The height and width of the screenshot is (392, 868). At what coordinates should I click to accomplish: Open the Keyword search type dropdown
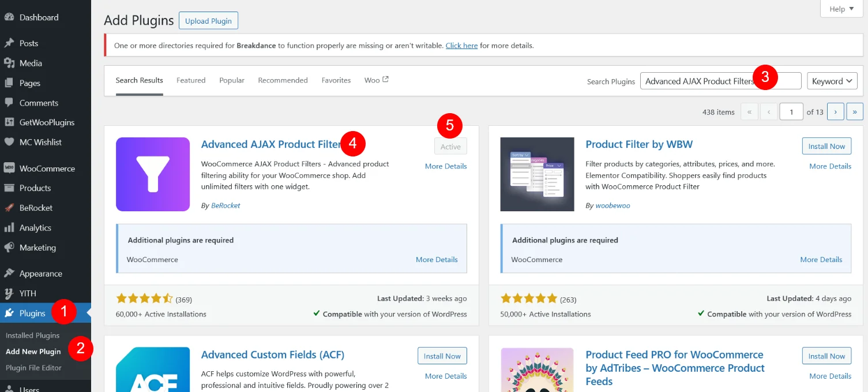(x=832, y=81)
